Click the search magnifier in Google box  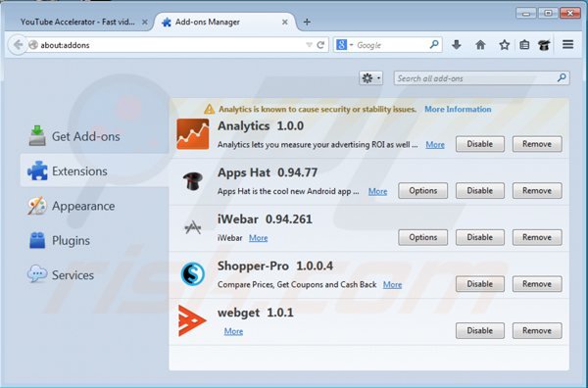click(434, 45)
